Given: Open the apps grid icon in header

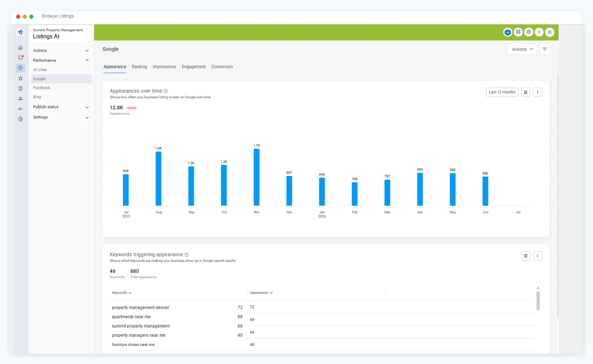Looking at the screenshot, I should point(518,32).
